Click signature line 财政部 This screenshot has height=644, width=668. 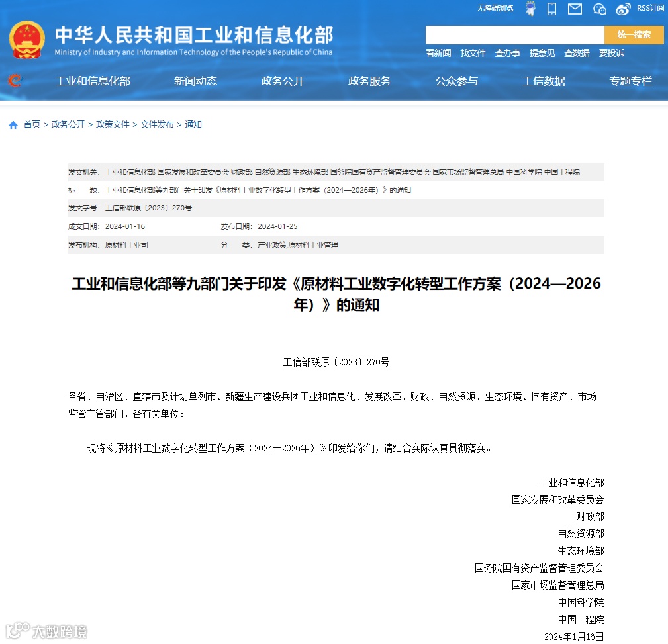click(x=590, y=517)
